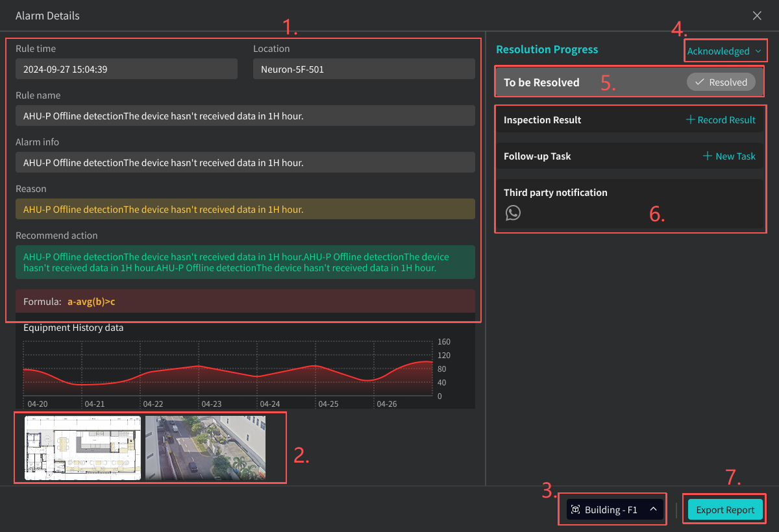Click the Export Report button
The image size is (779, 532).
pyautogui.click(x=725, y=510)
